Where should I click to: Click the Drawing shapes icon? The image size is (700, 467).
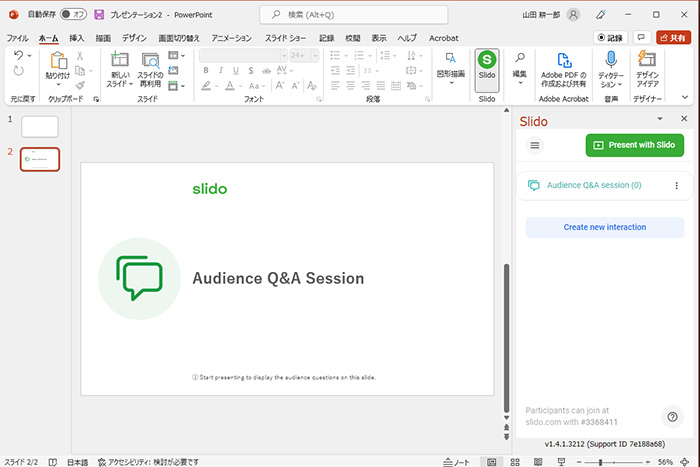[x=451, y=58]
